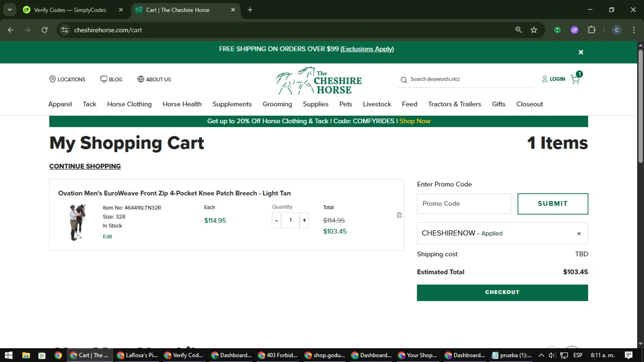Viewport: 644px width, 362px height.
Task: Open the Tack menu
Action: coord(89,104)
